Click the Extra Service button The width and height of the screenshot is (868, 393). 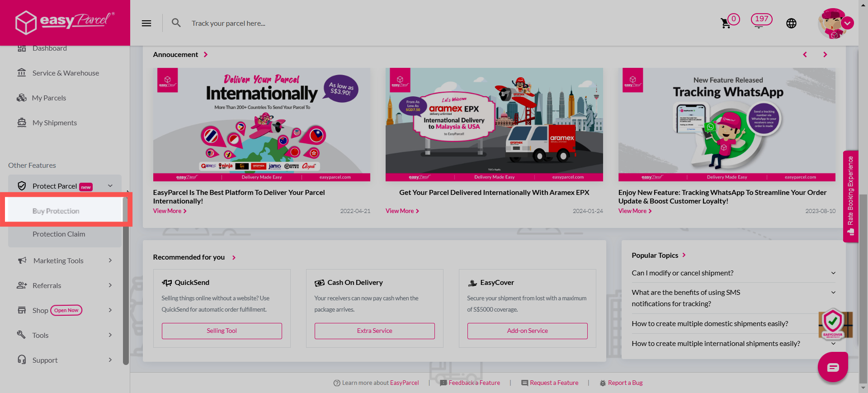pyautogui.click(x=374, y=331)
